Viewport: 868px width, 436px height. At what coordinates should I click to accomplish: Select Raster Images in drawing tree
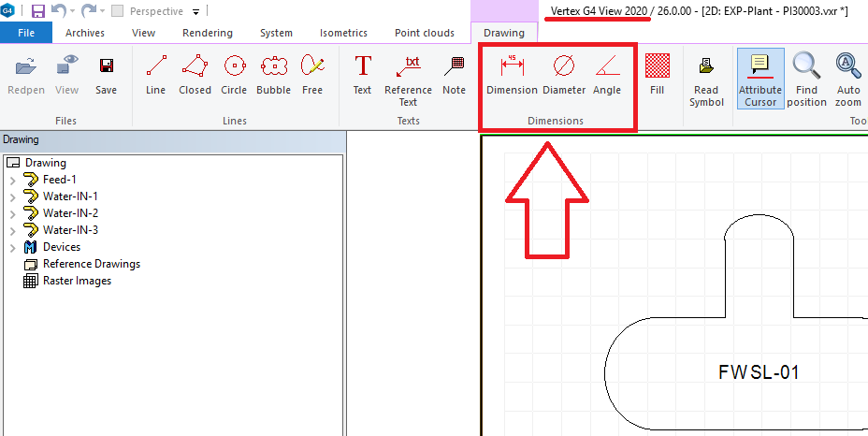76,281
